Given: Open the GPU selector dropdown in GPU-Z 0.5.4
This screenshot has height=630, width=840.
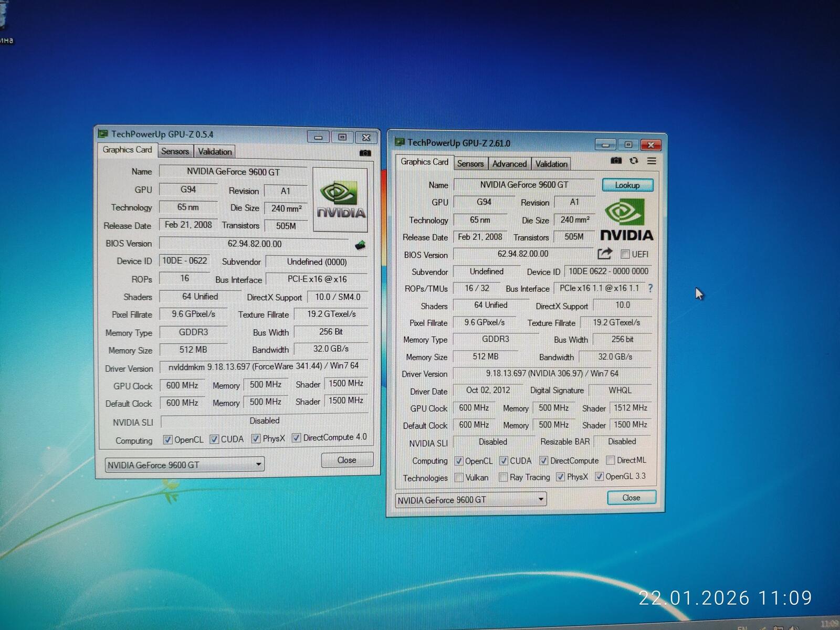Looking at the screenshot, I should pyautogui.click(x=185, y=465).
